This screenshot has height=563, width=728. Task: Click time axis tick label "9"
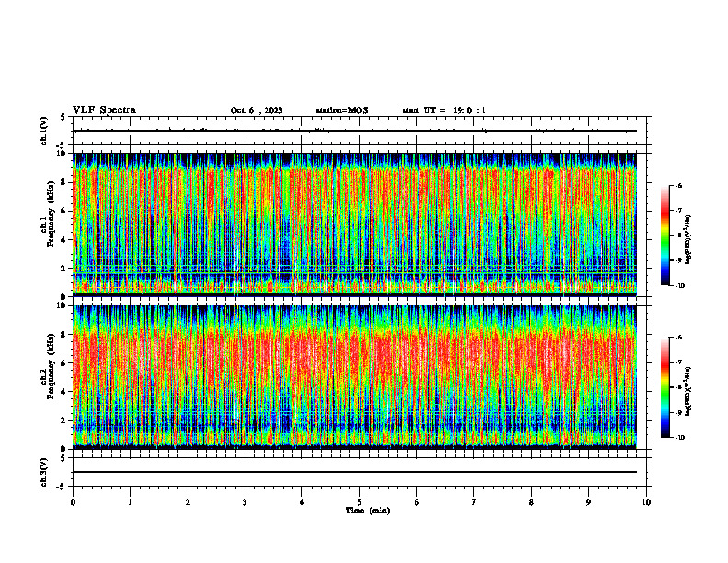click(588, 502)
